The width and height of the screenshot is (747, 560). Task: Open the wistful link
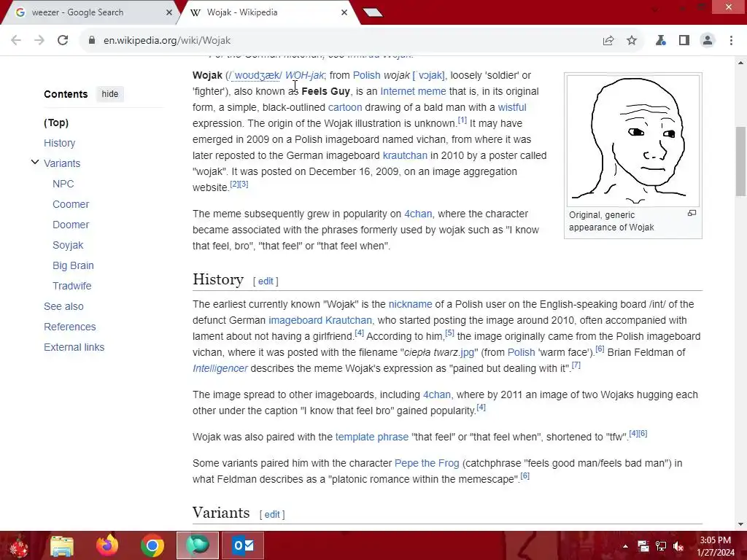point(512,108)
